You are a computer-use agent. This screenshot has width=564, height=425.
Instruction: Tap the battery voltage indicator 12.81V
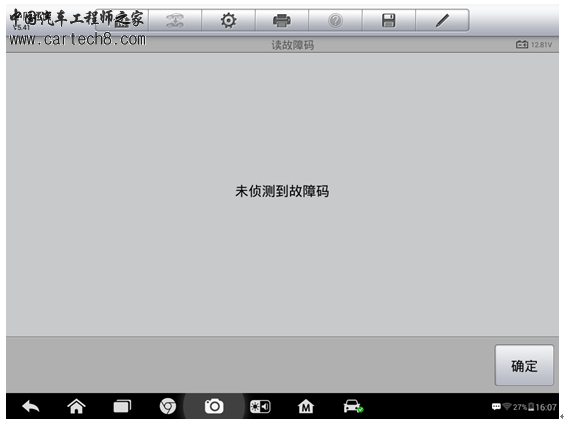click(534, 45)
